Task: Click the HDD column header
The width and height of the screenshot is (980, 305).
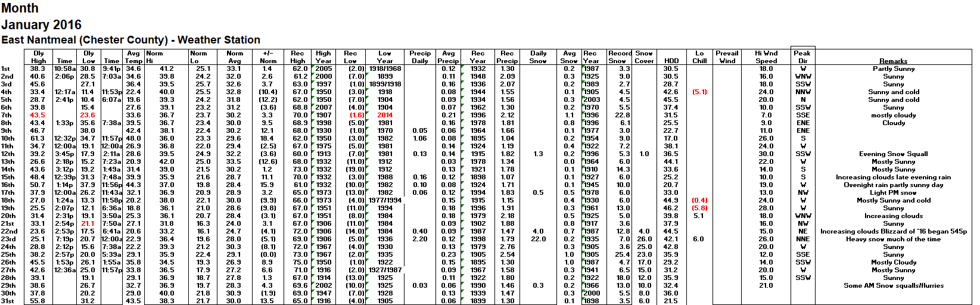Action: 671,61
